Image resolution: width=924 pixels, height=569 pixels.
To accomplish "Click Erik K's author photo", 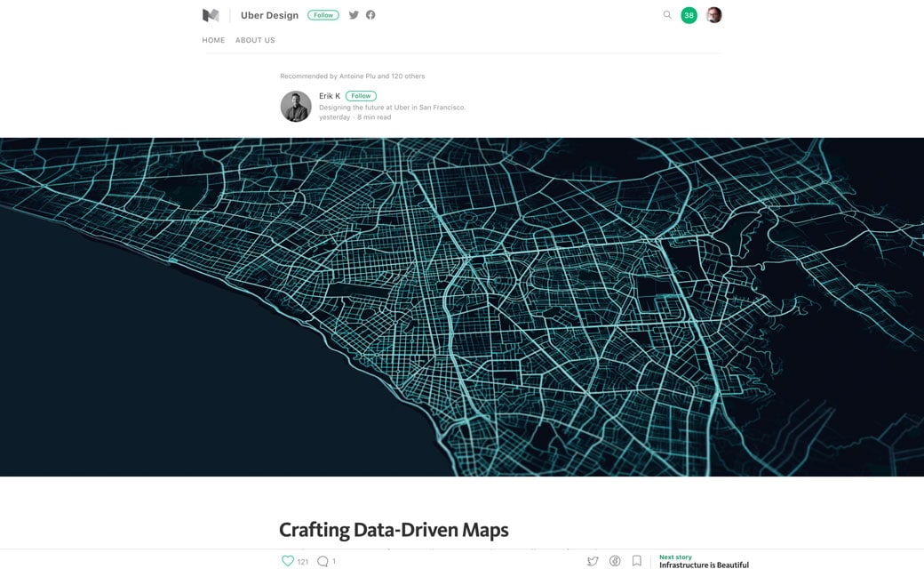I will (x=296, y=107).
